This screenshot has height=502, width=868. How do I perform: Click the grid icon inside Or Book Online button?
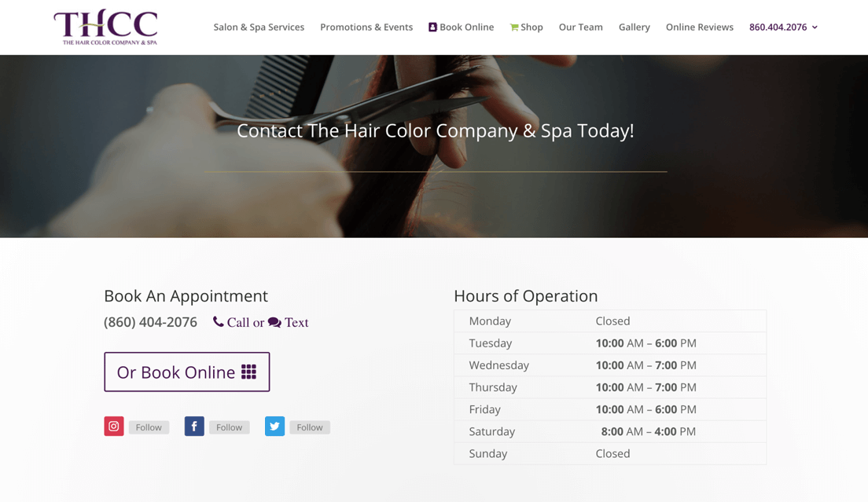coord(249,372)
